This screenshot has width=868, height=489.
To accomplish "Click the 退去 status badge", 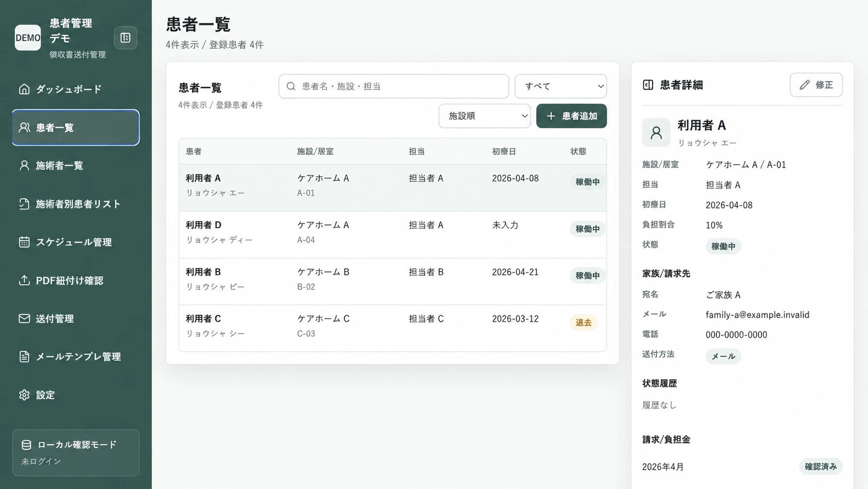I will (584, 323).
